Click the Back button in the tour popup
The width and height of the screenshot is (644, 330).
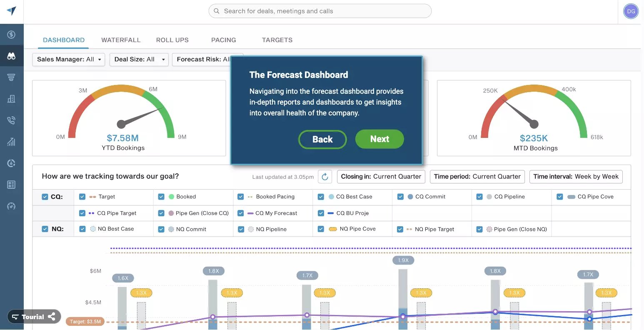(x=322, y=140)
